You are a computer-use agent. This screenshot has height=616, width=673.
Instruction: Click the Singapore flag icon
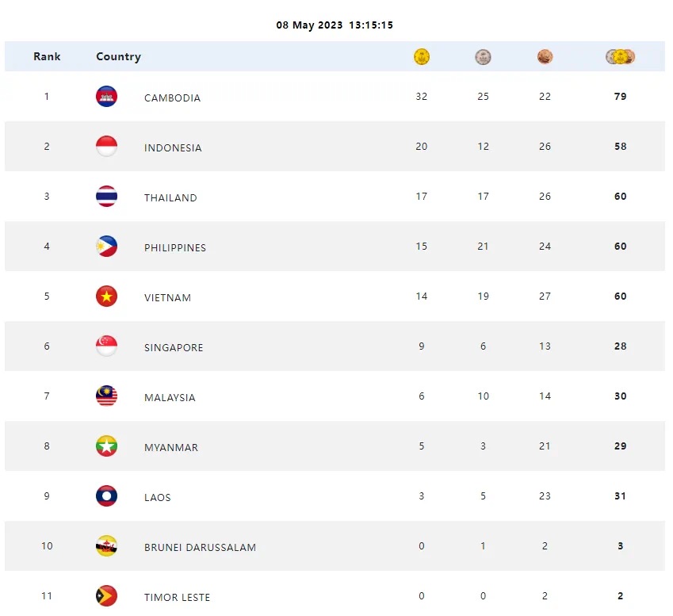tap(106, 346)
